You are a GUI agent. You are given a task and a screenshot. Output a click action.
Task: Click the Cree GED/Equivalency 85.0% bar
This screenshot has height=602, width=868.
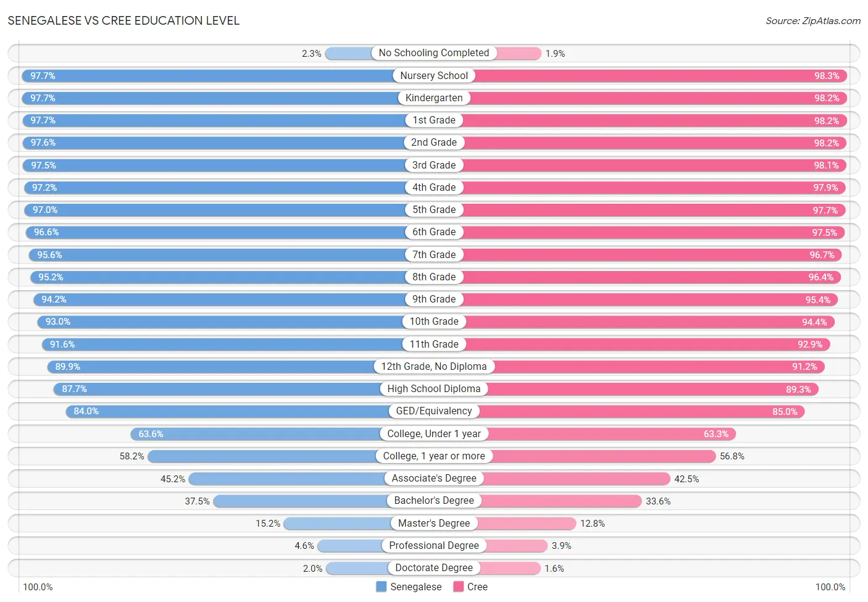click(x=619, y=411)
